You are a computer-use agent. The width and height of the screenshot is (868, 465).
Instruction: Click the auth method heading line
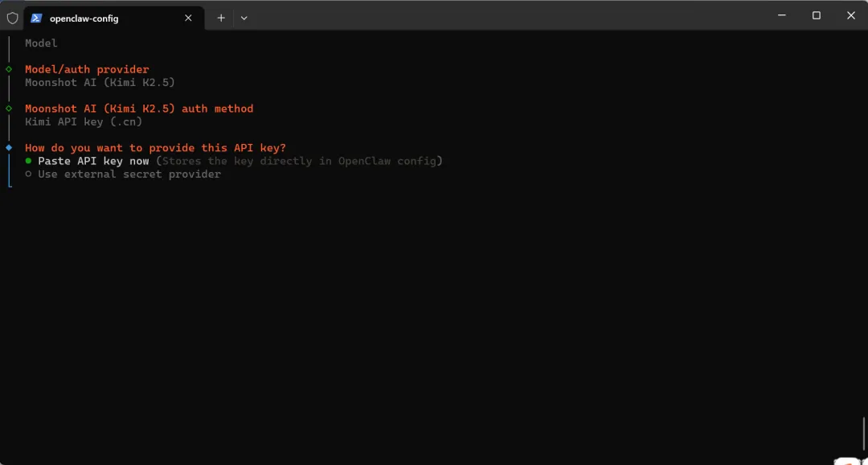click(x=139, y=109)
